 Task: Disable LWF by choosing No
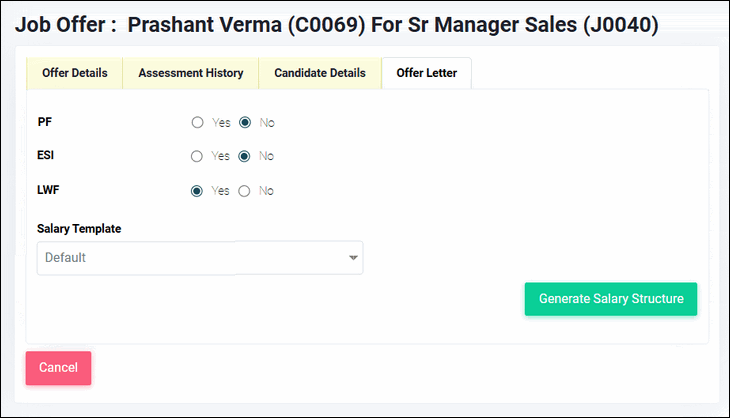tap(244, 191)
